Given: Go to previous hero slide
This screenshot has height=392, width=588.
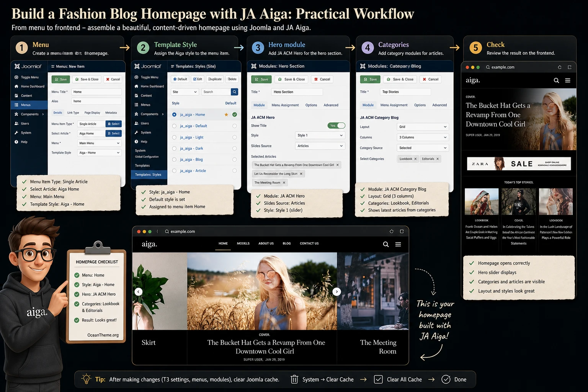Looking at the screenshot, I should click(139, 292).
